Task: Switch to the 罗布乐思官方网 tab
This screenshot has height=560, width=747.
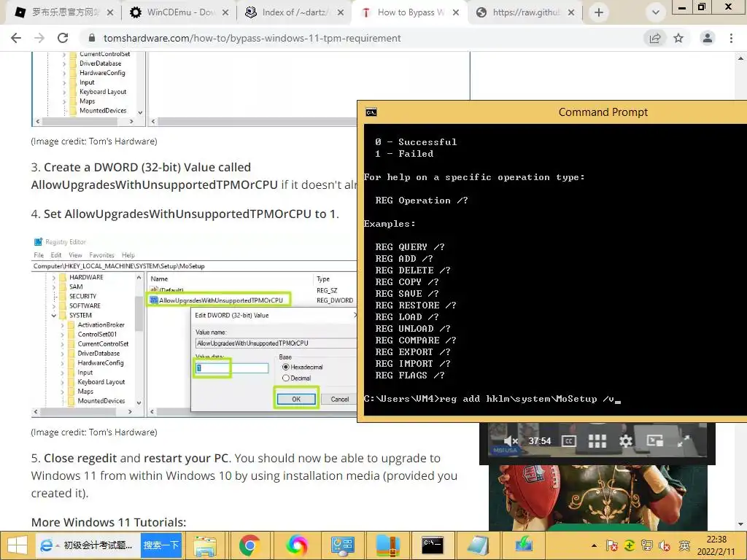Action: click(64, 12)
